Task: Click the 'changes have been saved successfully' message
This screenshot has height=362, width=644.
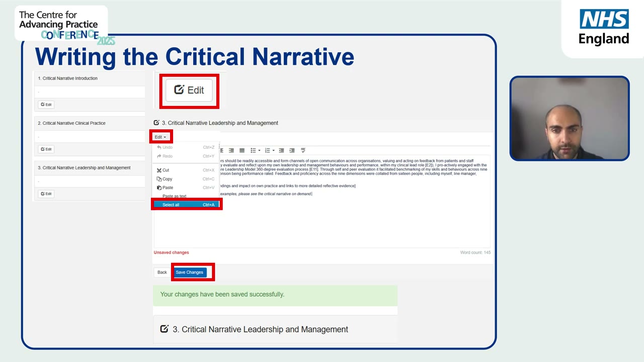Action: 222,294
